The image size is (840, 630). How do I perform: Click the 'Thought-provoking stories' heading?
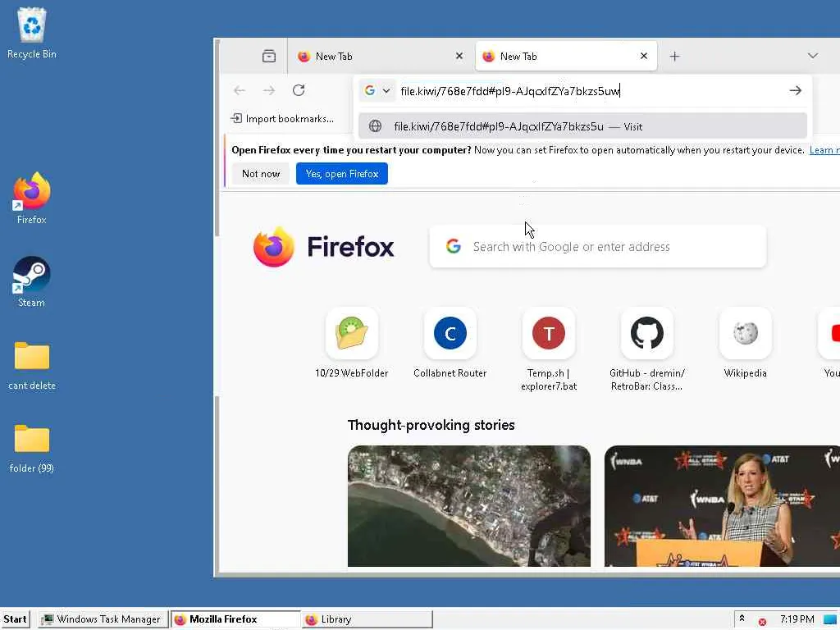pyautogui.click(x=431, y=425)
